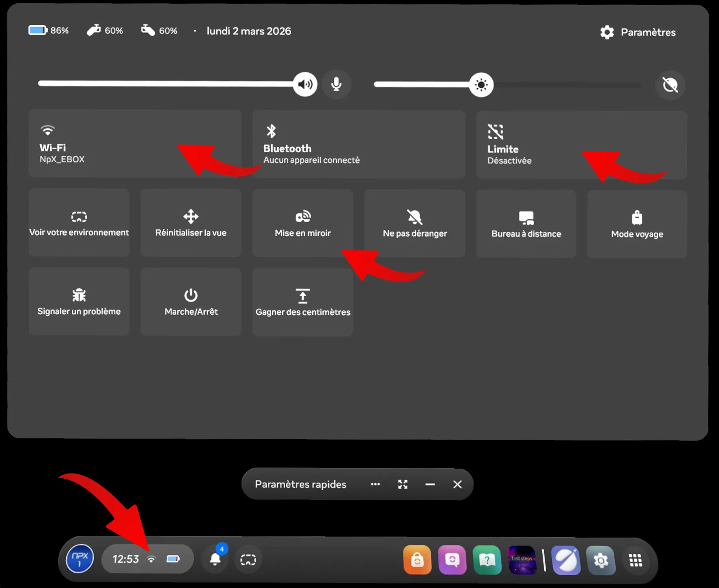
Task: Click the Marche/Arrêt power button
Action: tap(191, 302)
